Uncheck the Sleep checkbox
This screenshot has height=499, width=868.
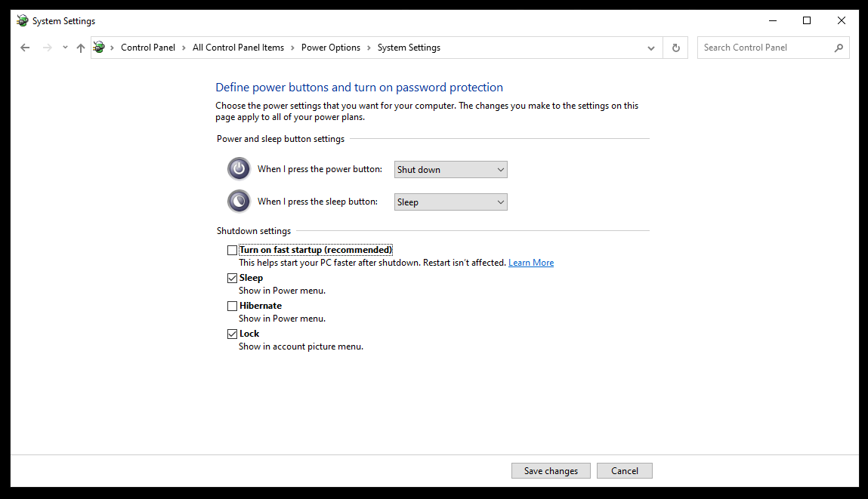tap(232, 279)
